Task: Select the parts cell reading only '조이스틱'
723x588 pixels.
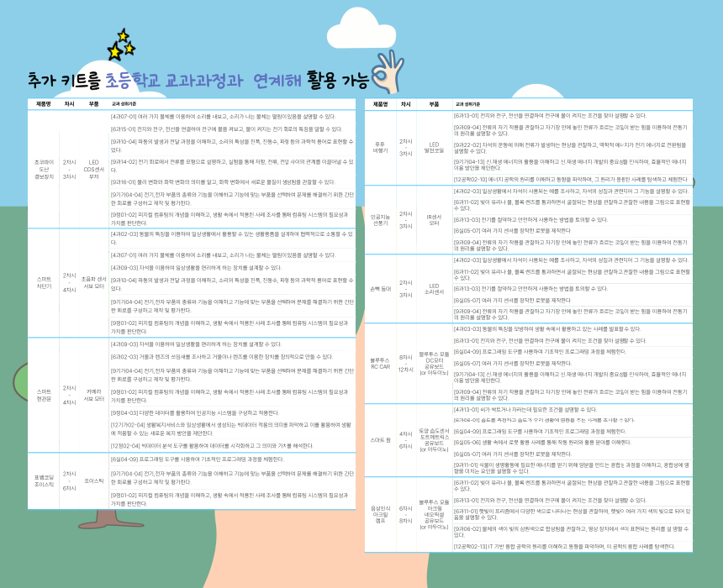Action: (93, 480)
